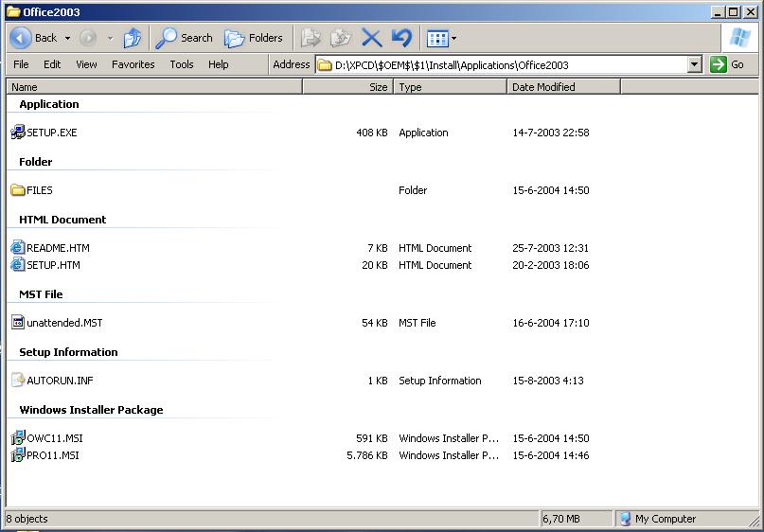Viewport: 764px width, 532px height.
Task: Click the MST File group heading
Action: tap(41, 294)
